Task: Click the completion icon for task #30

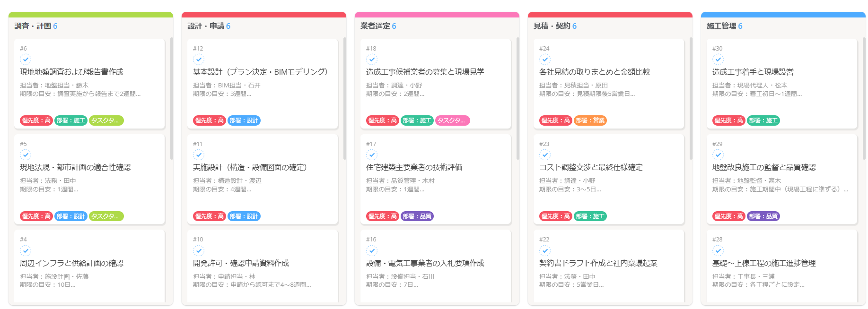Action: [x=718, y=59]
